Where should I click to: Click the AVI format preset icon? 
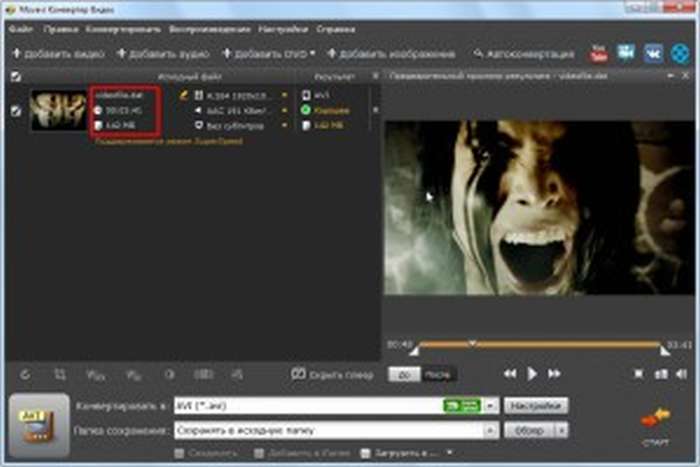pyautogui.click(x=39, y=425)
